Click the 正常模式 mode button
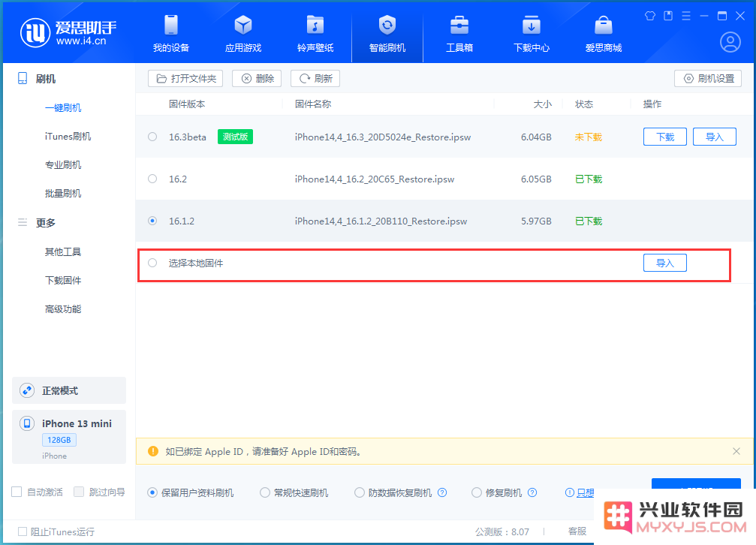Viewport: 756px width, 545px height. click(x=69, y=390)
